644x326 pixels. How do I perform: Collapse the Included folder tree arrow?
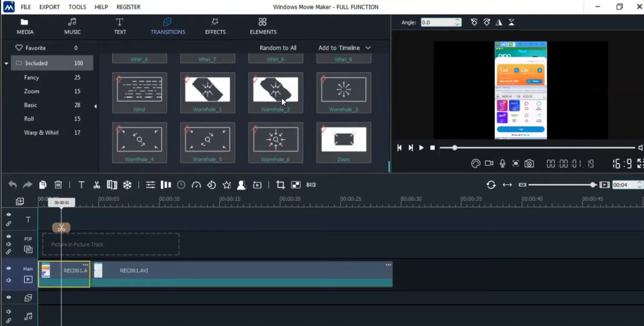pos(6,63)
